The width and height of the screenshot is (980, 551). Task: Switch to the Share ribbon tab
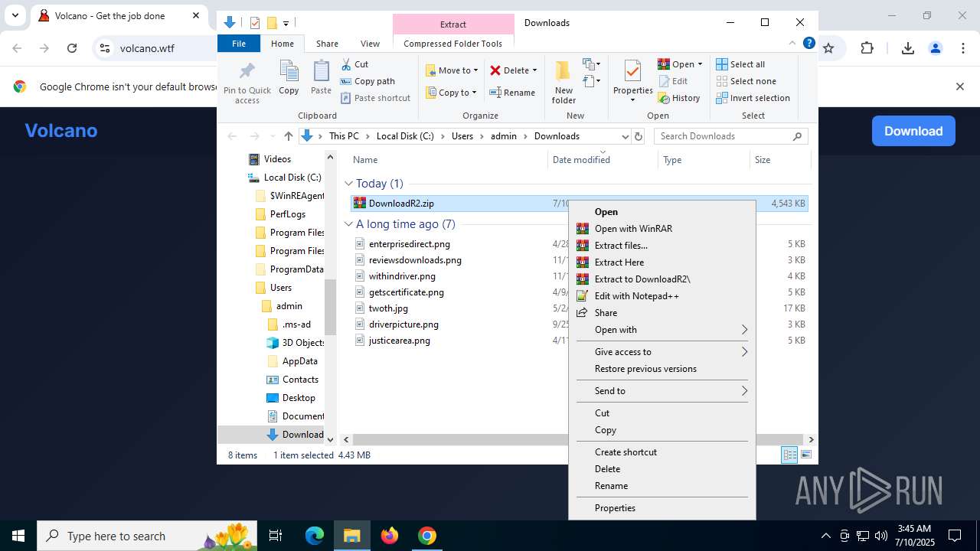327,44
